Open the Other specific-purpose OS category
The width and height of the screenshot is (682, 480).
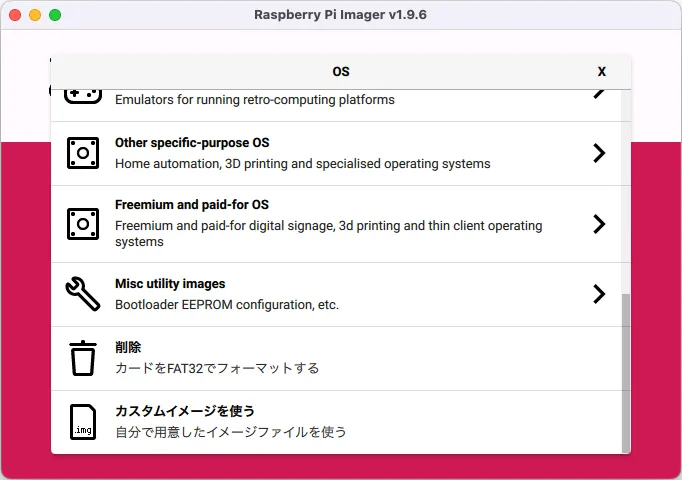point(336,153)
